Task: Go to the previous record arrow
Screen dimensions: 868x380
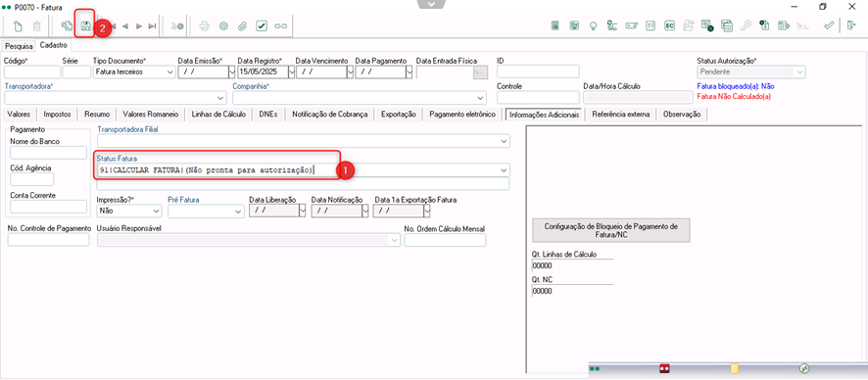Action: (x=125, y=26)
